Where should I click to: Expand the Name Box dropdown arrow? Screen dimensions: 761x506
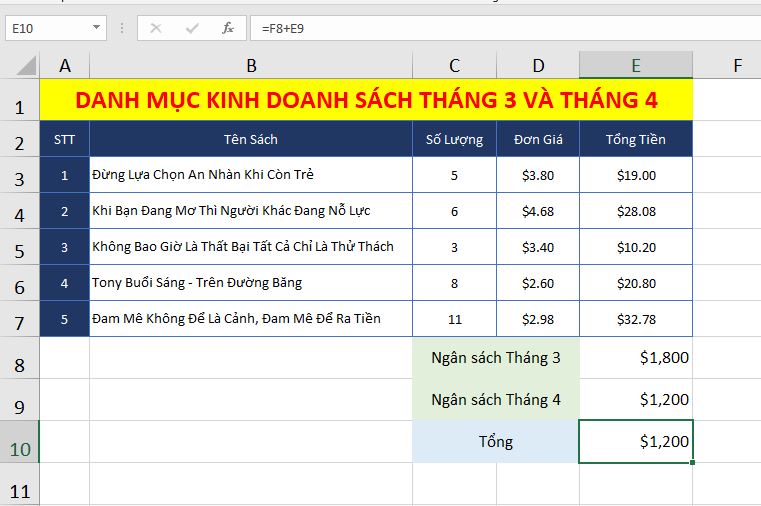97,28
